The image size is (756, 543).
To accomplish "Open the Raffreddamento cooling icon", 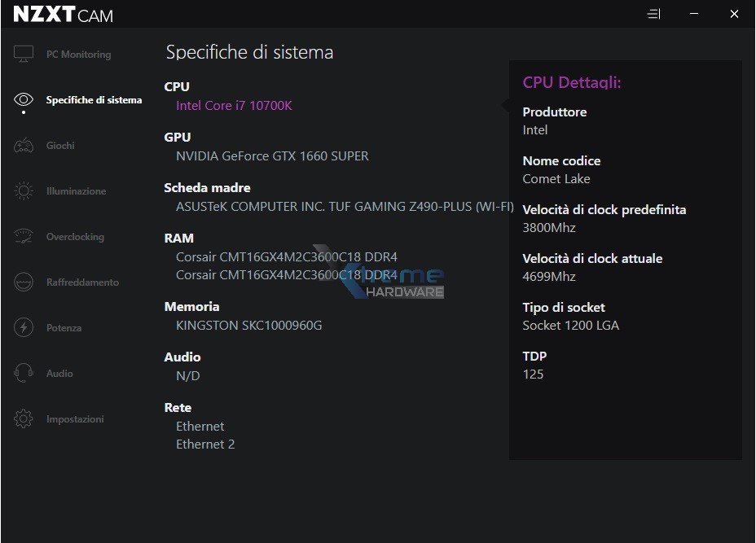I will pos(24,282).
